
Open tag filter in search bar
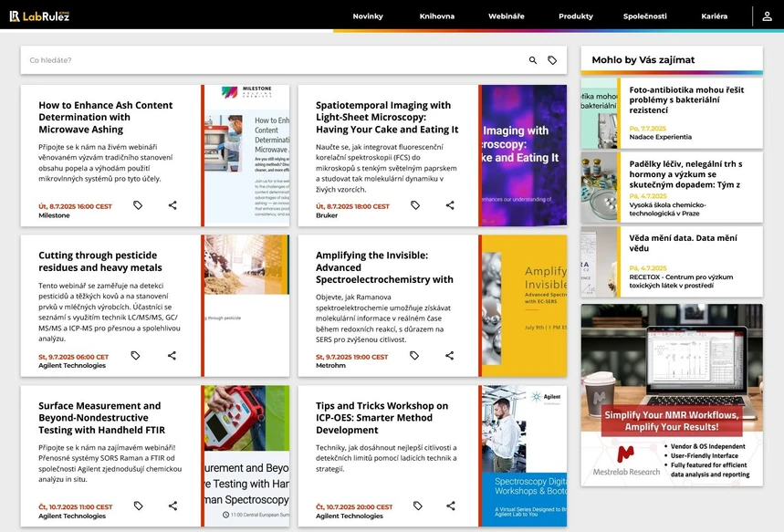coord(552,60)
